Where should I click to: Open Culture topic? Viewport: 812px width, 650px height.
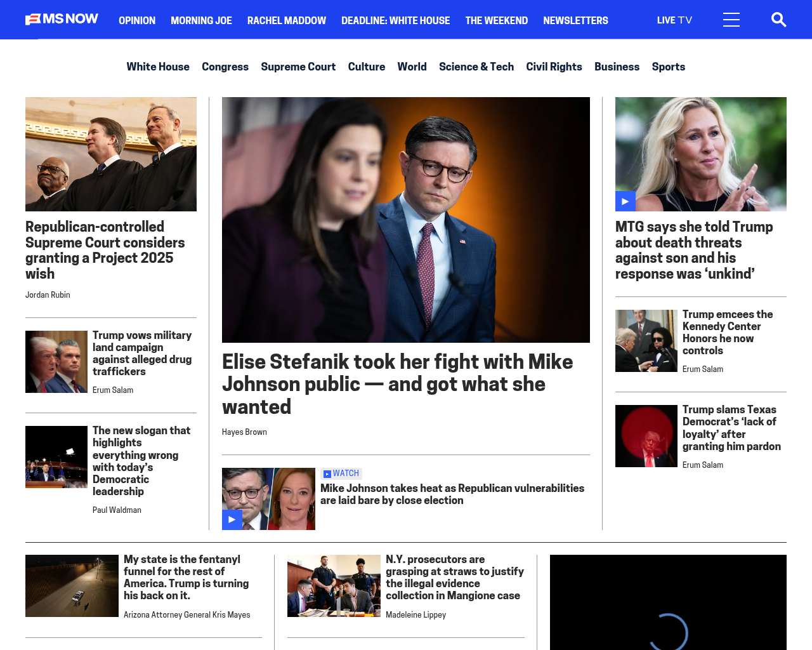tap(367, 67)
